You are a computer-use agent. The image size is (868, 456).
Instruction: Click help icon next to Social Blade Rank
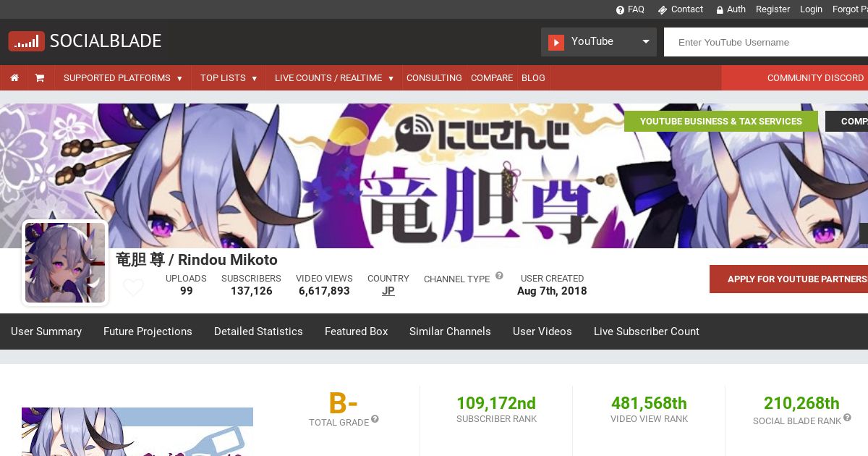click(847, 418)
